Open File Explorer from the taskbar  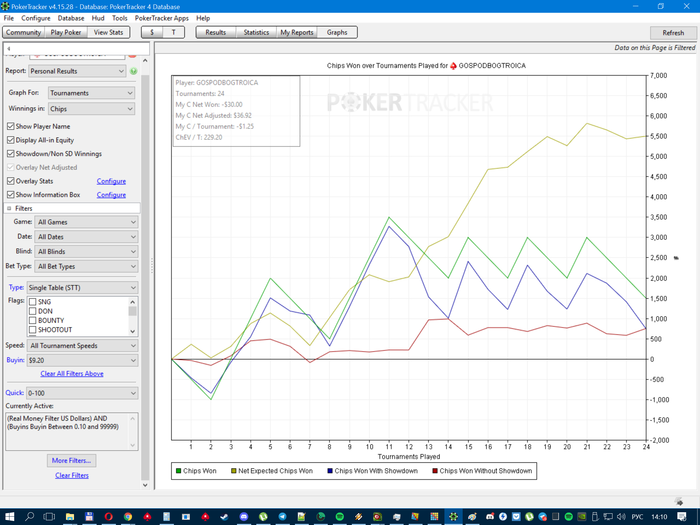70,517
